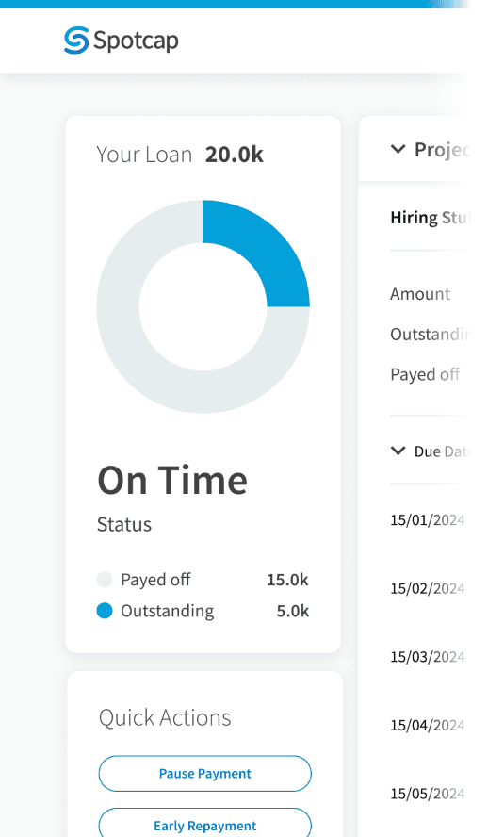The width and height of the screenshot is (504, 837).
Task: Click the Spotcap wordmark text
Action: point(136,41)
